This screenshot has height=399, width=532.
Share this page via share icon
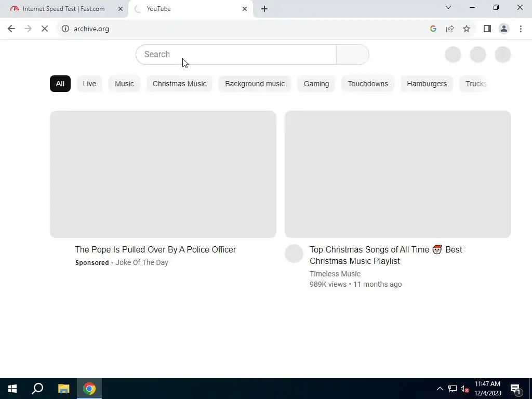click(x=450, y=29)
